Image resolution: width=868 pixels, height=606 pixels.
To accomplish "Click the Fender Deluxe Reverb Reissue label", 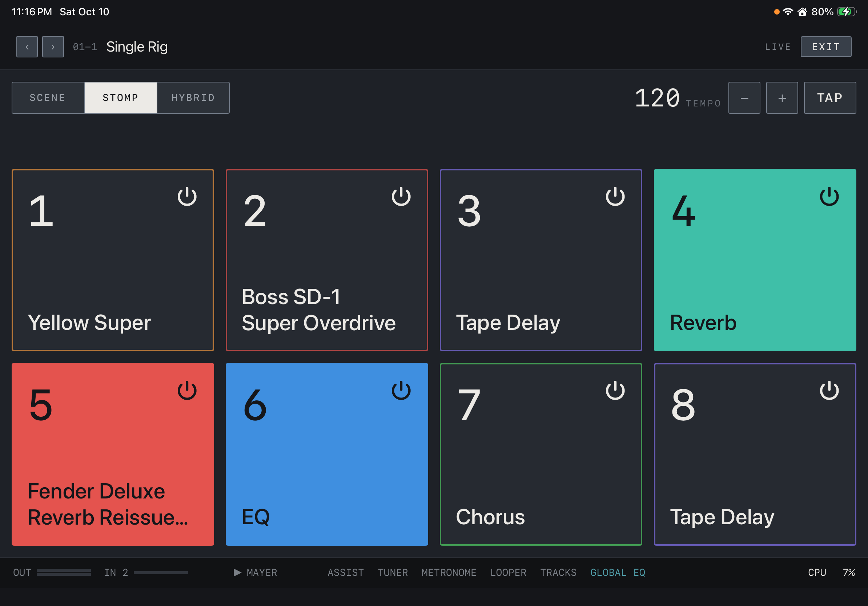I will click(108, 504).
